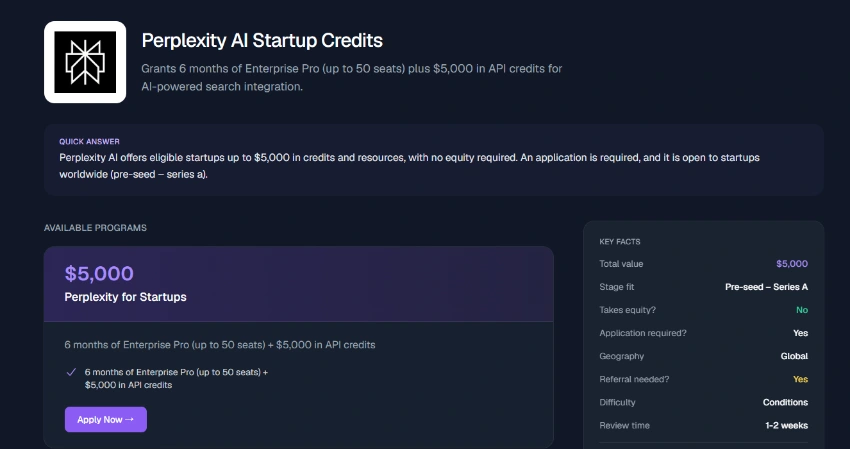850x449 pixels.
Task: Click the yellow Yes for Referral needed
Action: coord(801,380)
